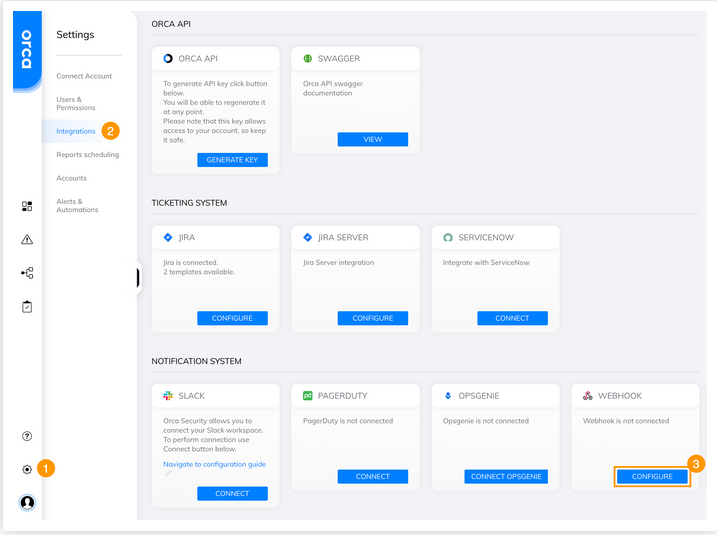Go to Reports scheduling section

87,155
